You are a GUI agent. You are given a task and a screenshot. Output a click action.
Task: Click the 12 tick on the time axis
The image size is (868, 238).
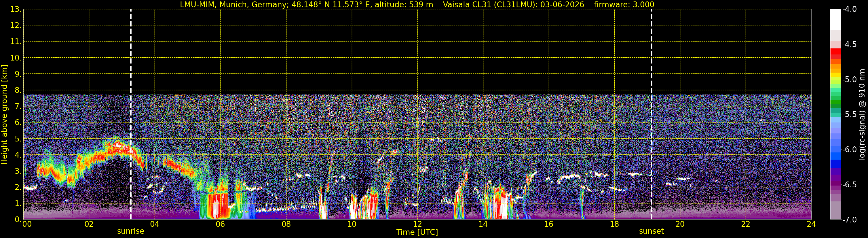[x=417, y=224]
